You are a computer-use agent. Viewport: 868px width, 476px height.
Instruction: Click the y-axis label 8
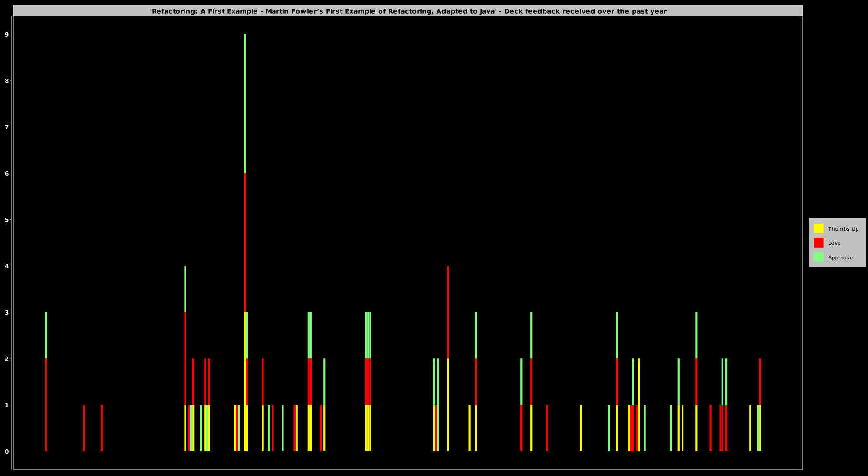[7, 80]
